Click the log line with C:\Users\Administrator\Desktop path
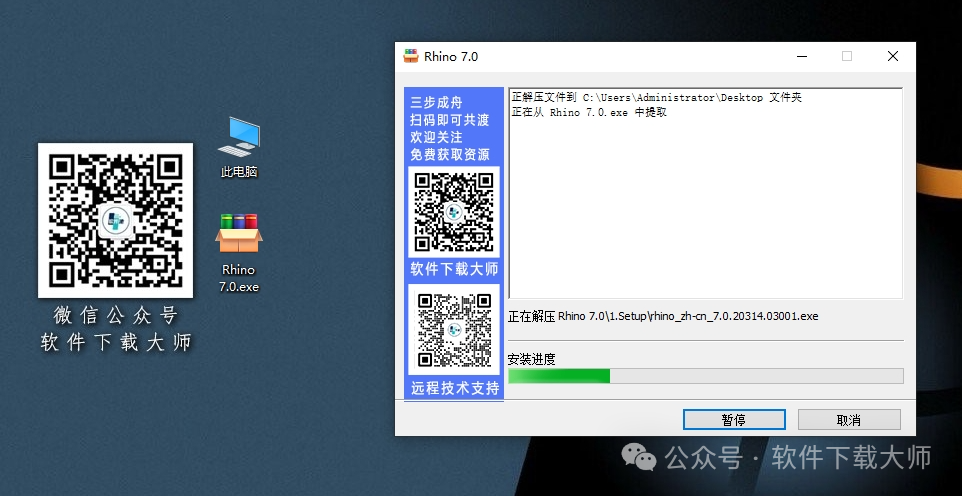 point(656,98)
